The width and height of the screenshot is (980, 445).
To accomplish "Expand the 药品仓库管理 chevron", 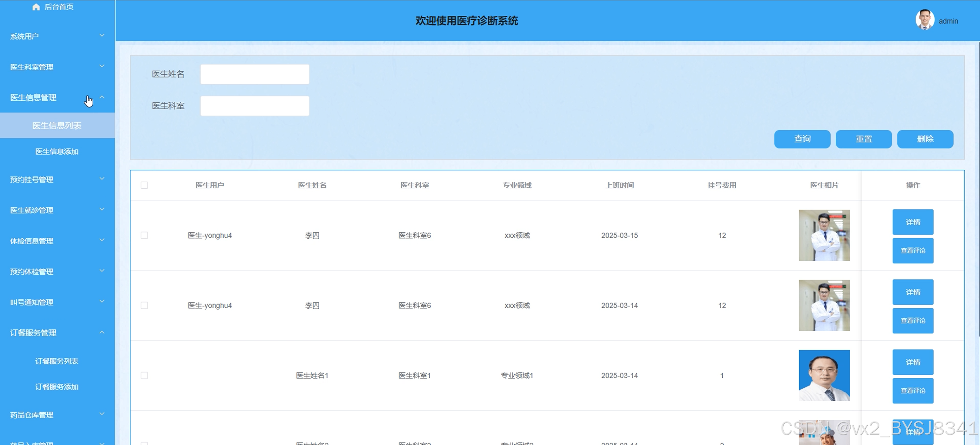I will click(x=102, y=414).
